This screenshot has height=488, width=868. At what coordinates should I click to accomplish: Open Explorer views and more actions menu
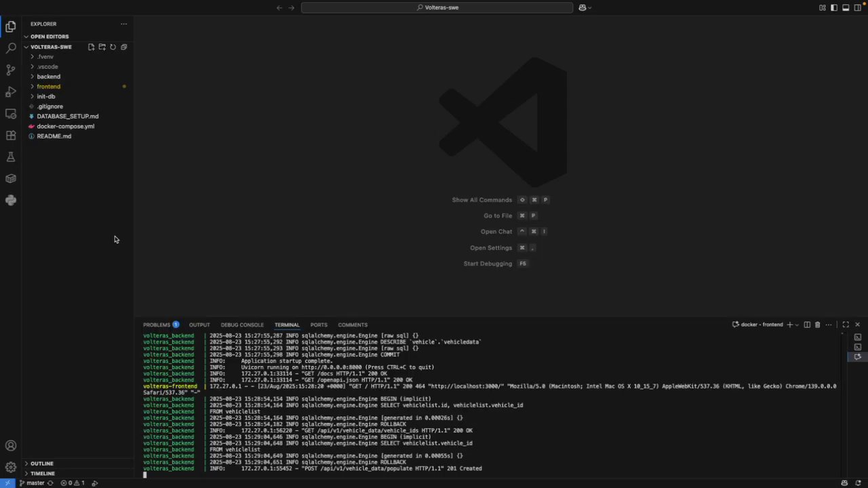123,24
